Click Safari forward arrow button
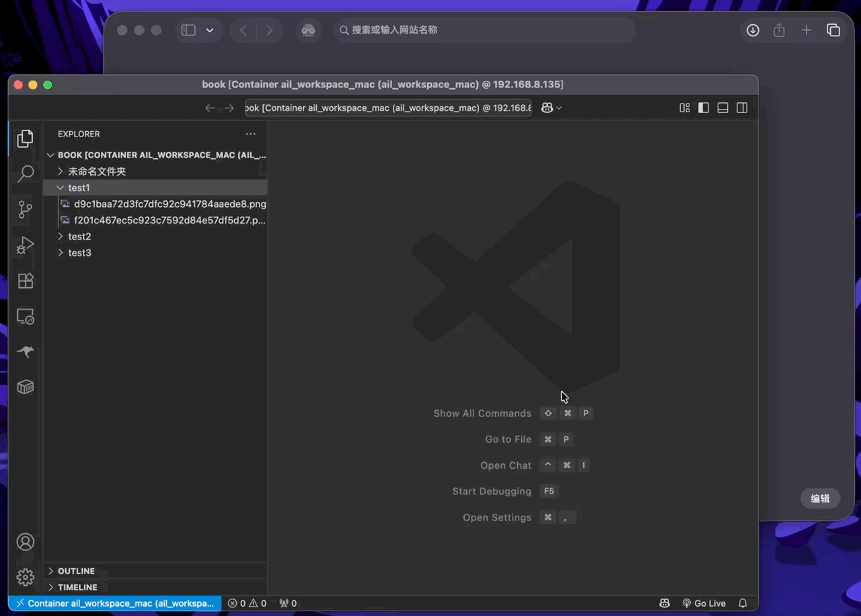 tap(269, 30)
